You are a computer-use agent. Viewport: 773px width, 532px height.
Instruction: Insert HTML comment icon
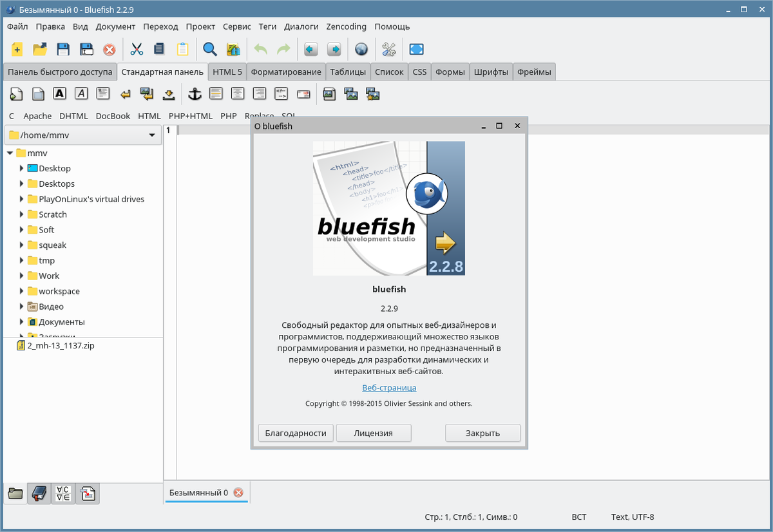point(282,94)
